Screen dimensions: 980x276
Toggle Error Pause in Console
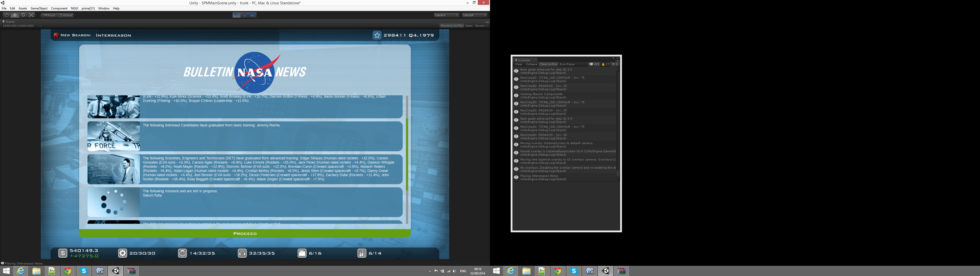point(567,64)
